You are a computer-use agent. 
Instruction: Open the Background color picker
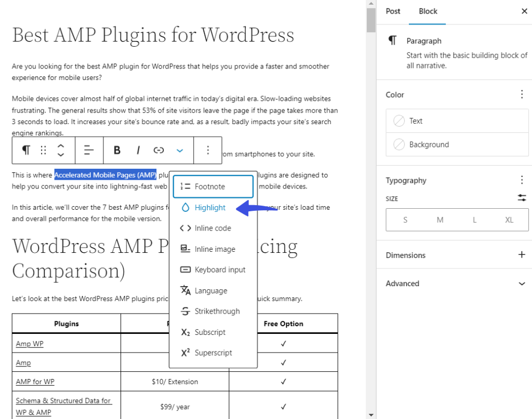point(457,145)
